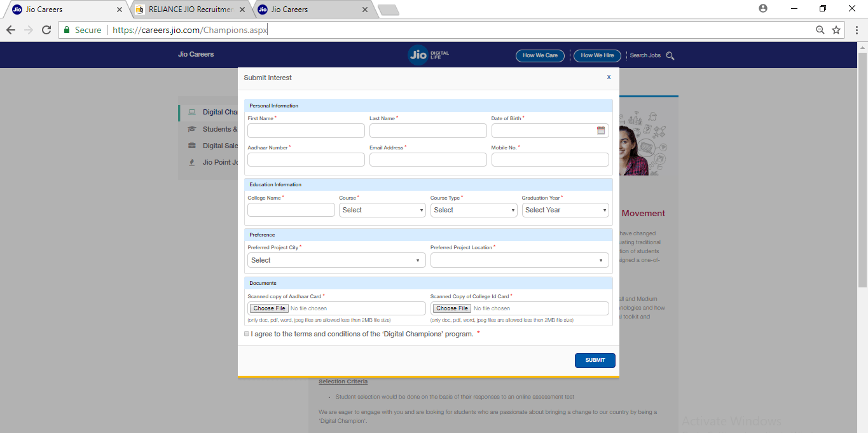Click the Preference section header
868x433 pixels.
pos(429,235)
